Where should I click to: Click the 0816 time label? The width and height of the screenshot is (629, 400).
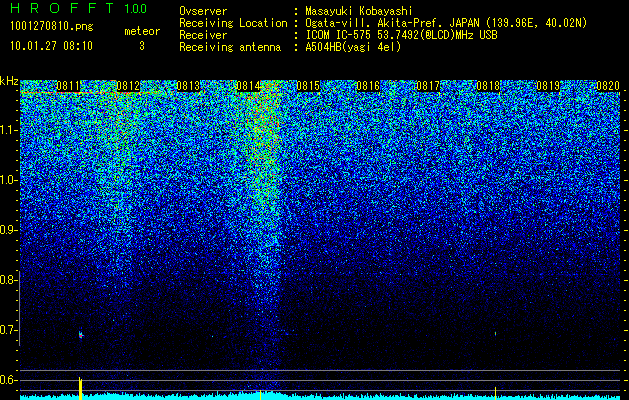(368, 86)
